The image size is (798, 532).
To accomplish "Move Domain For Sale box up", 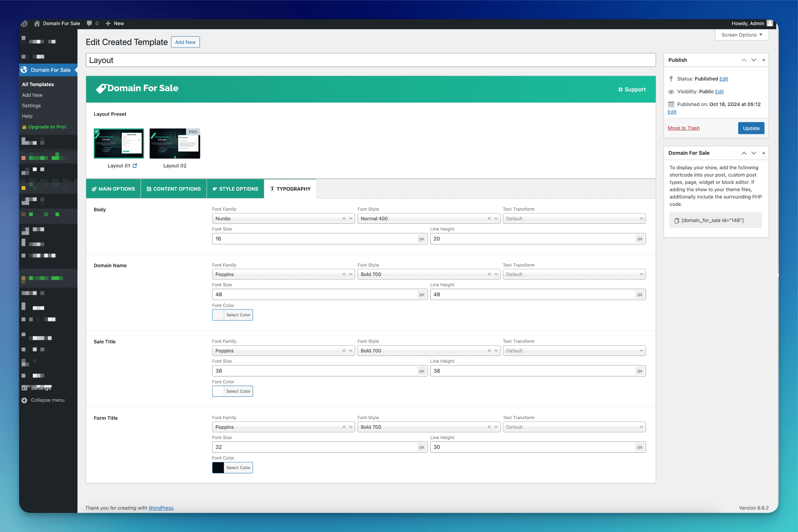I will 744,153.
